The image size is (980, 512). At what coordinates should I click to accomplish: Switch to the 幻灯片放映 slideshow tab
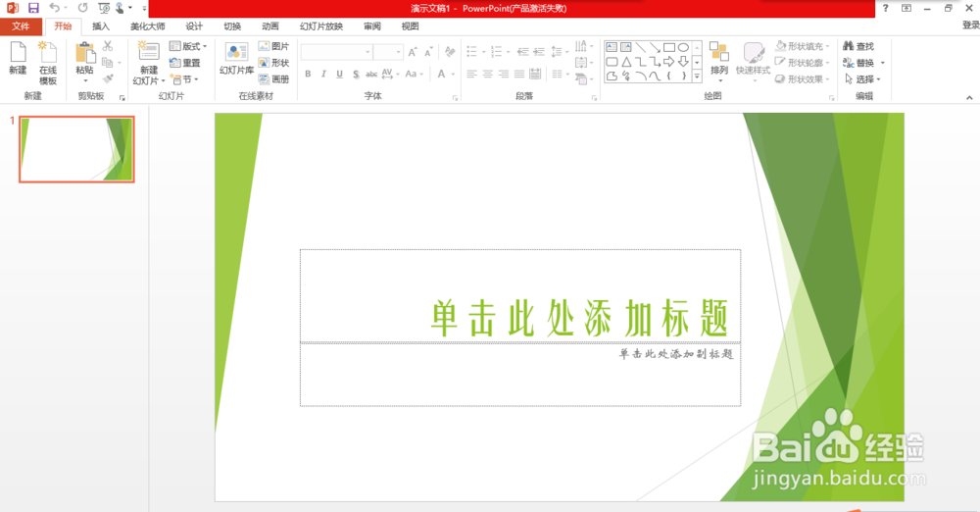(321, 26)
